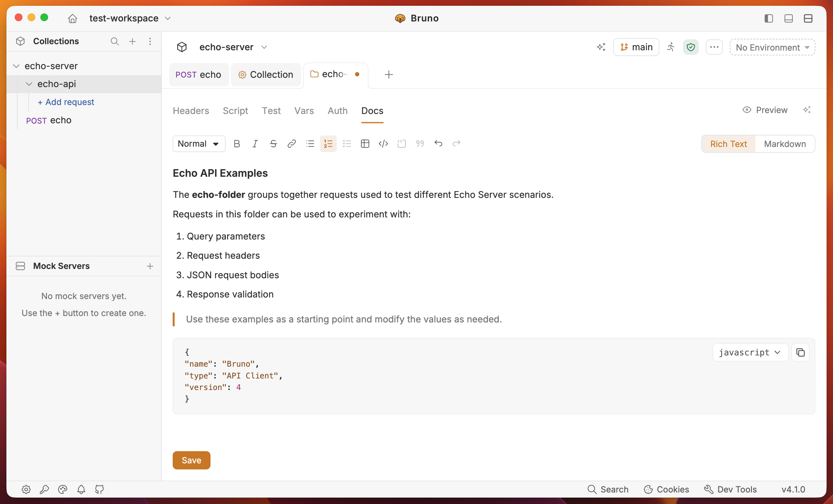Open the GitHub icon in status bar
The width and height of the screenshot is (833, 504).
click(99, 490)
